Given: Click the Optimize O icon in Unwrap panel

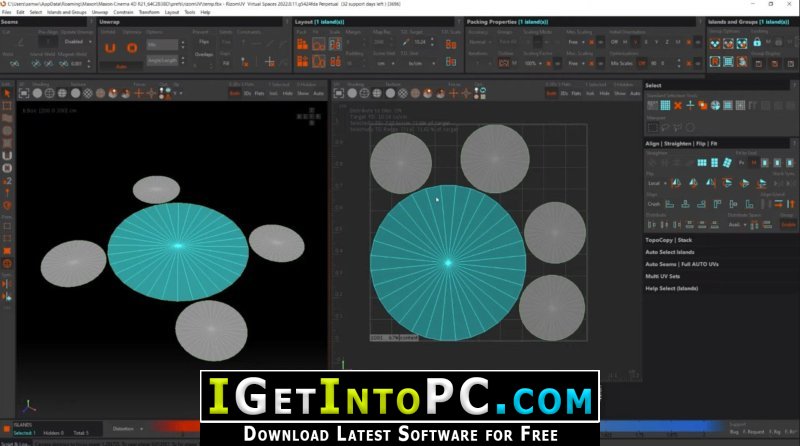Looking at the screenshot, I should tap(132, 48).
